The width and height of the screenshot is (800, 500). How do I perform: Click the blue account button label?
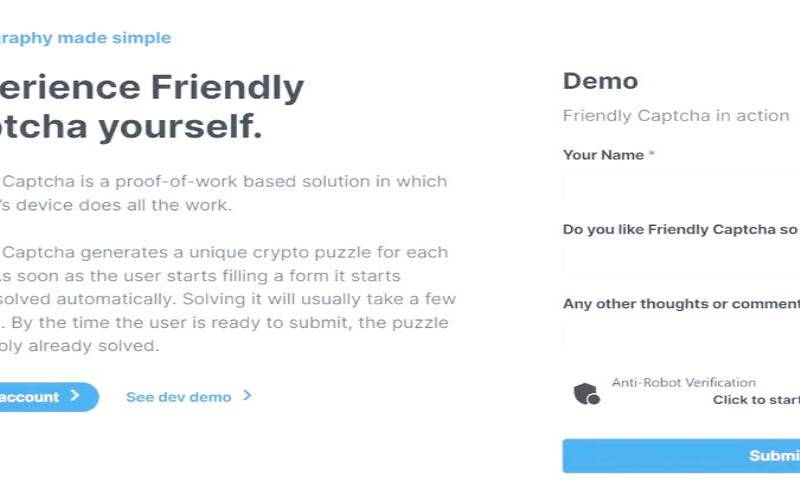coord(30,397)
